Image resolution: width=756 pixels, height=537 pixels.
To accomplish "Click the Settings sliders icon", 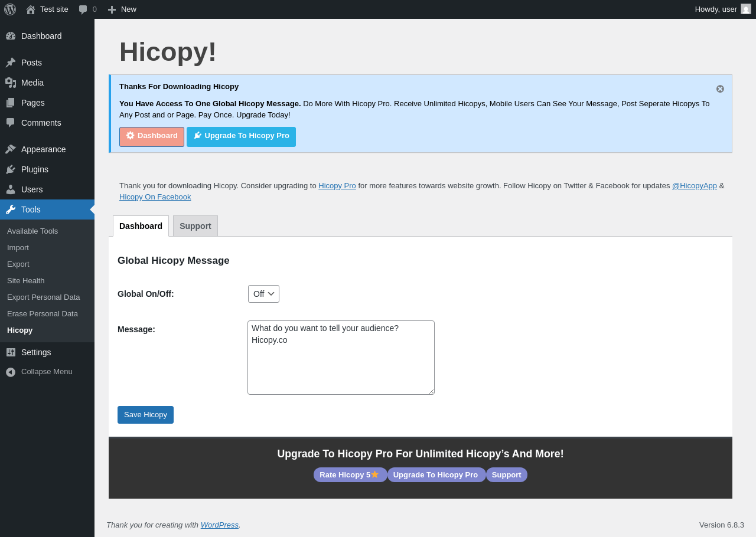I will [x=11, y=352].
